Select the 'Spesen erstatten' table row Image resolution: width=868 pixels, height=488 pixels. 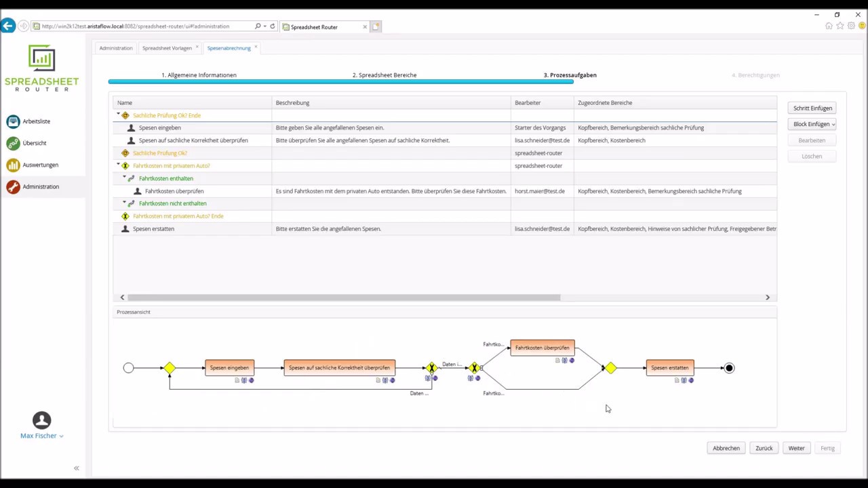point(445,229)
